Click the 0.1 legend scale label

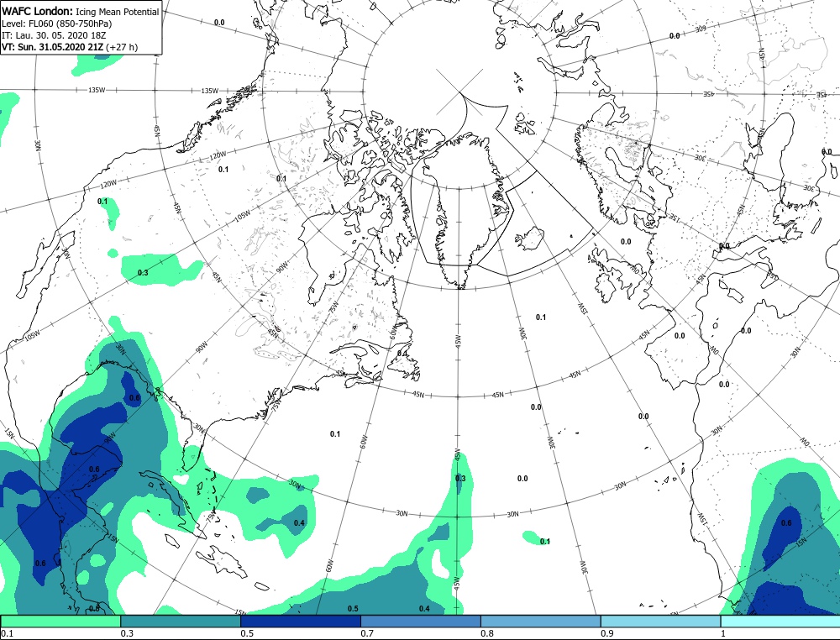click(7, 633)
